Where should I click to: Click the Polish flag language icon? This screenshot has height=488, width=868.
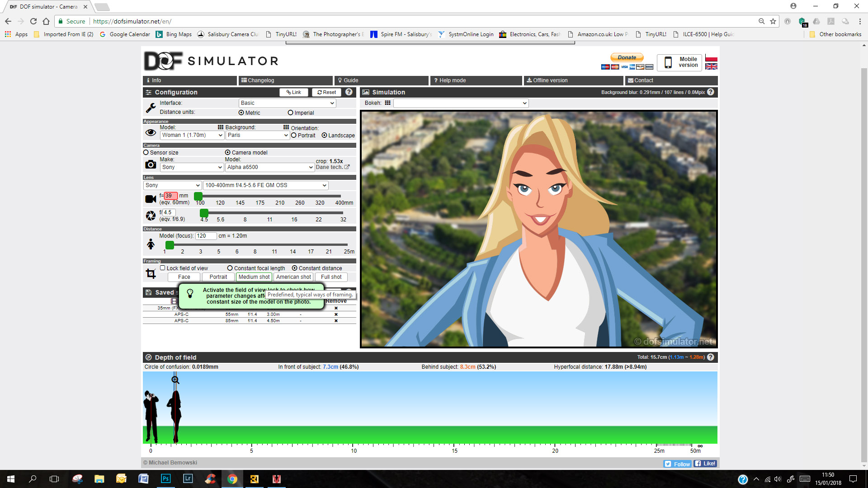pyautogui.click(x=711, y=59)
